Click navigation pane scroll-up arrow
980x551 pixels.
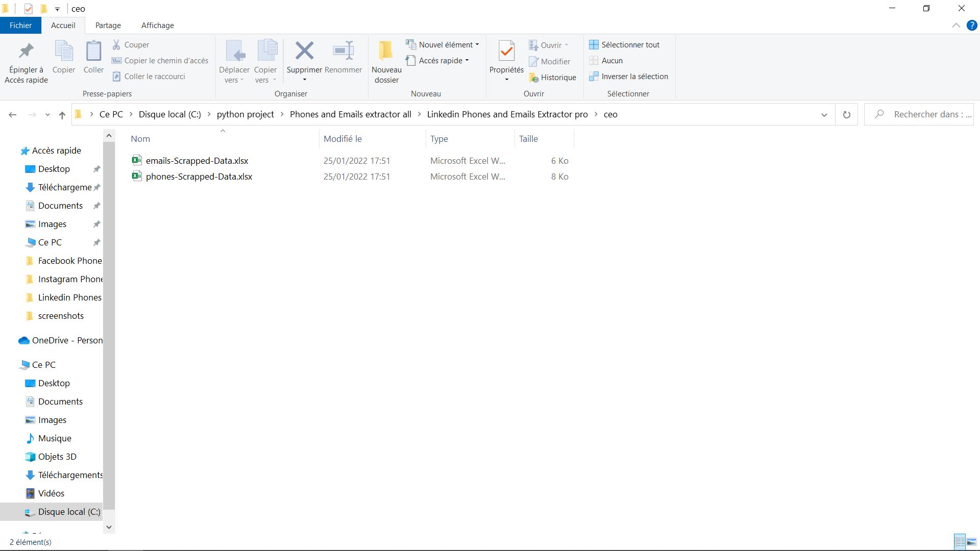coord(109,136)
